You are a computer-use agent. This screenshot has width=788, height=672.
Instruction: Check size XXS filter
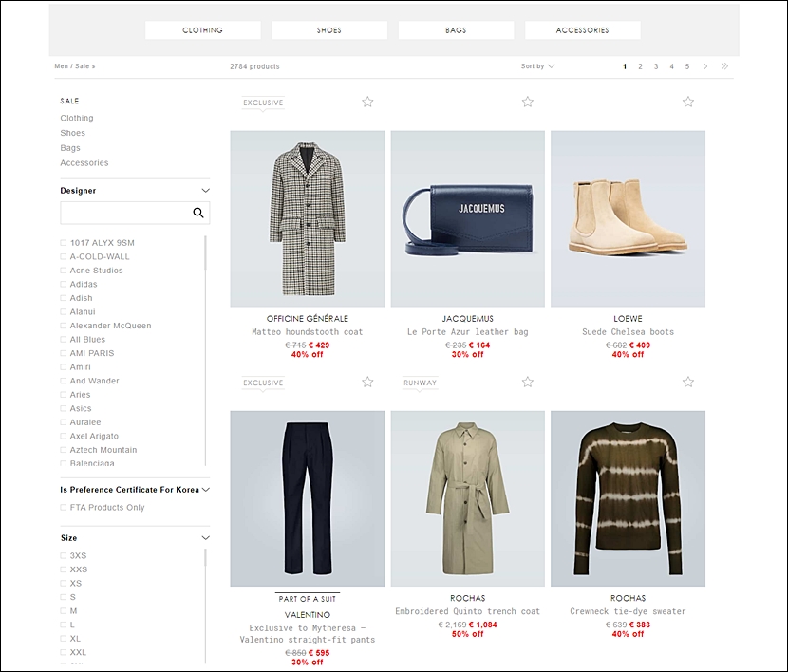tap(64, 569)
